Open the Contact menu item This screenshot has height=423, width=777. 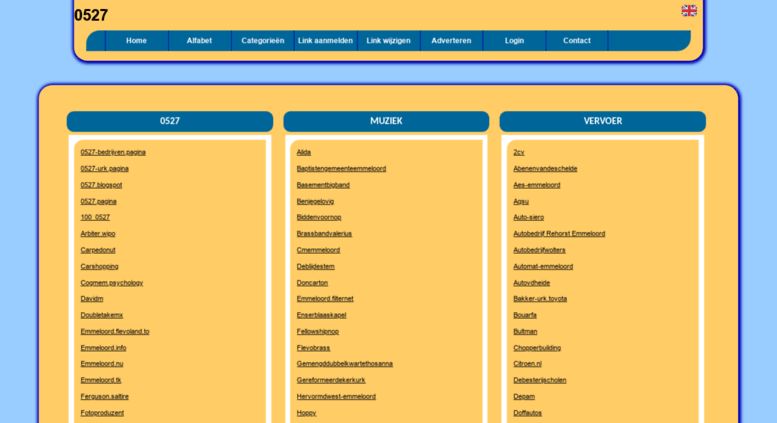[x=577, y=41]
